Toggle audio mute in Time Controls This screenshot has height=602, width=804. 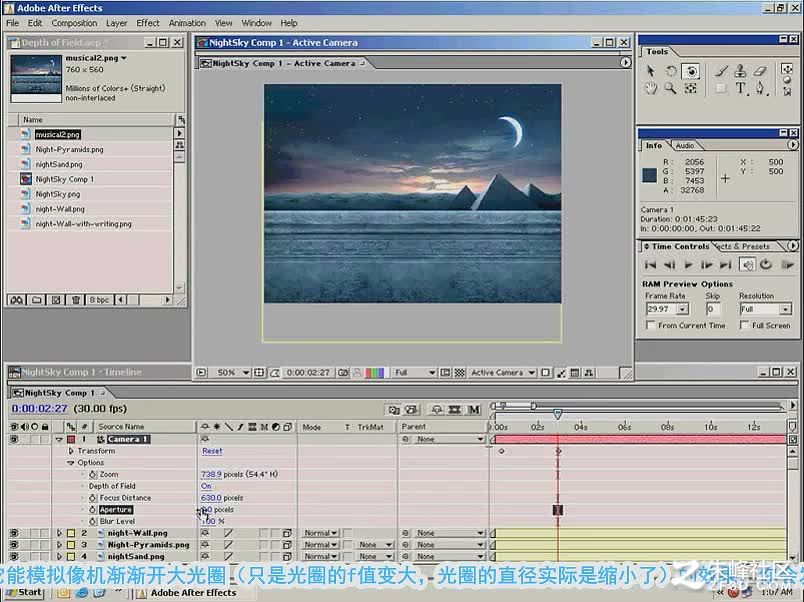(747, 265)
